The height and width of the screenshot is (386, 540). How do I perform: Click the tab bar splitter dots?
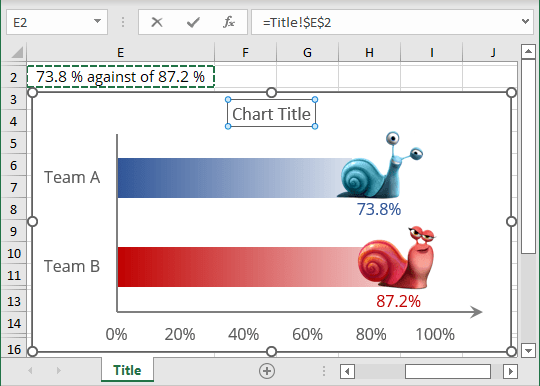[x=324, y=371]
